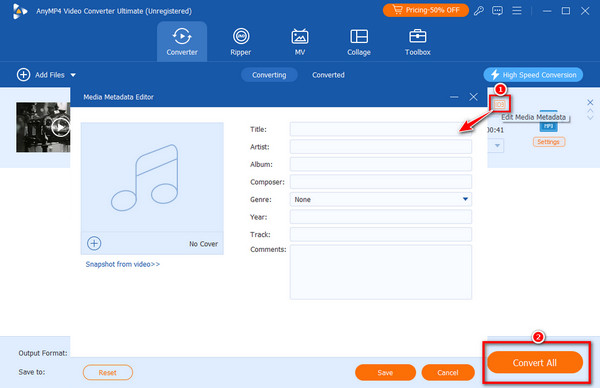Click the Comments text area
Image resolution: width=600 pixels, height=388 pixels.
click(381, 272)
